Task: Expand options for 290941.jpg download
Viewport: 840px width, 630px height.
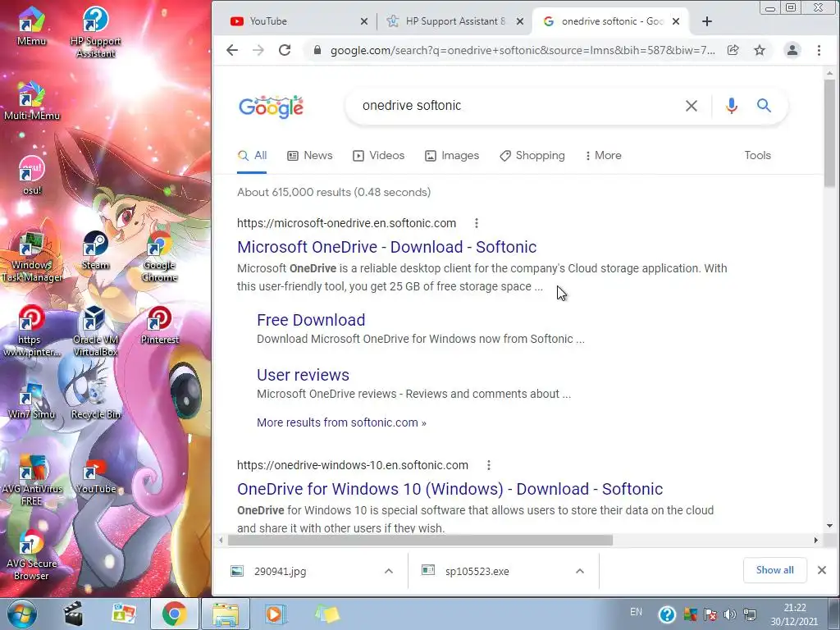Action: click(389, 571)
